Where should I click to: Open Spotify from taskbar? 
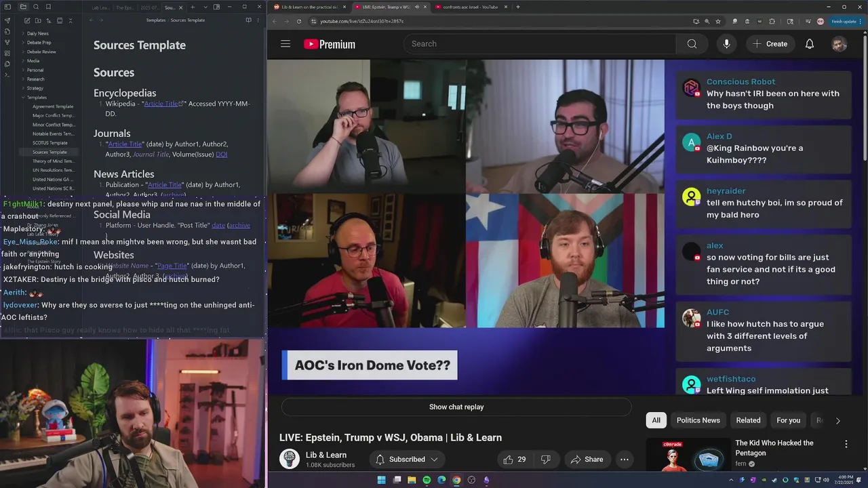coord(427,480)
